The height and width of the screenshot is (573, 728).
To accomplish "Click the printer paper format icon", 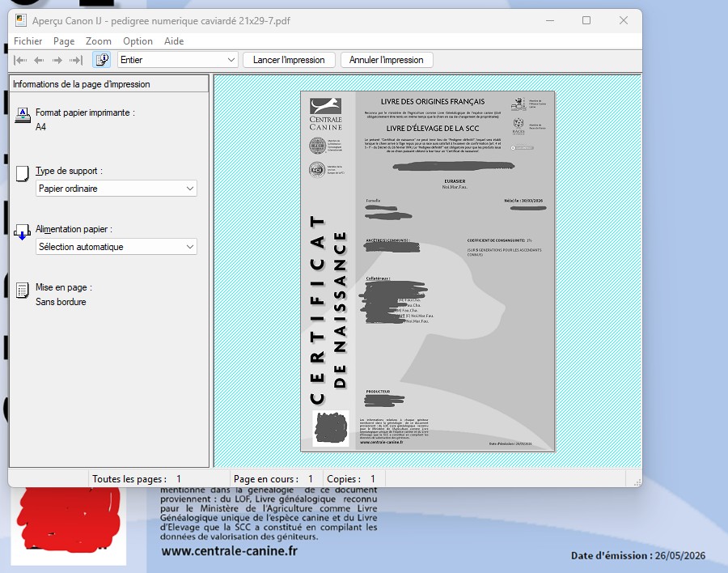I will [x=23, y=115].
